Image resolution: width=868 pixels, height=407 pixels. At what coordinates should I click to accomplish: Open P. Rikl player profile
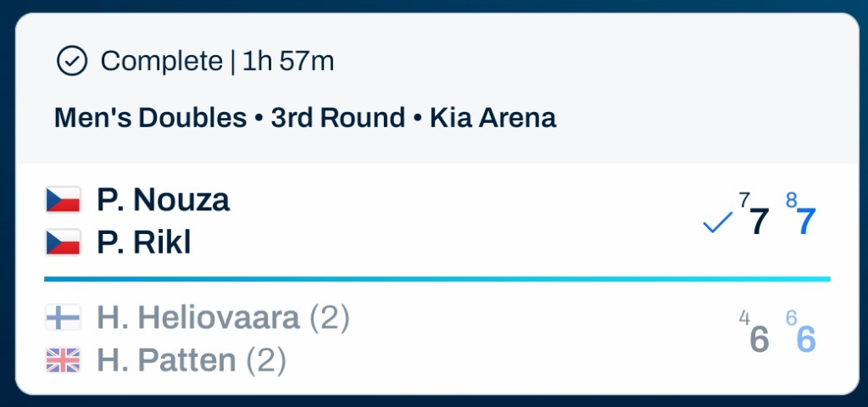click(x=143, y=243)
